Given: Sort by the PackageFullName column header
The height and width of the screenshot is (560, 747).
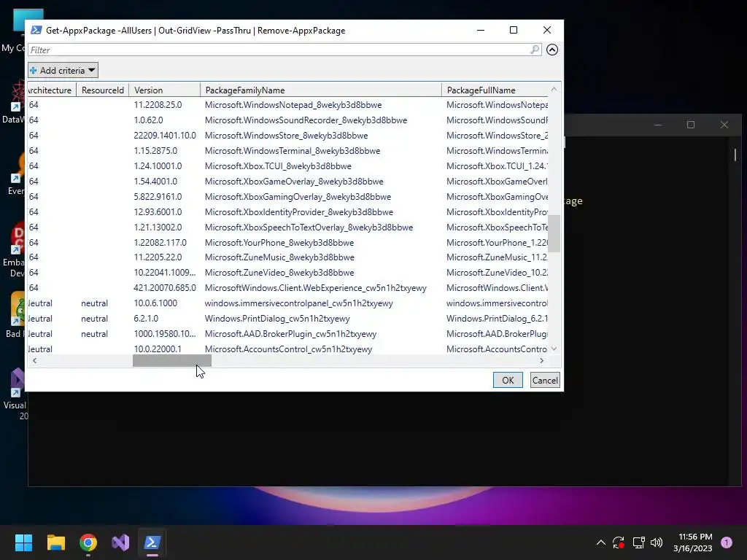Looking at the screenshot, I should (x=495, y=90).
